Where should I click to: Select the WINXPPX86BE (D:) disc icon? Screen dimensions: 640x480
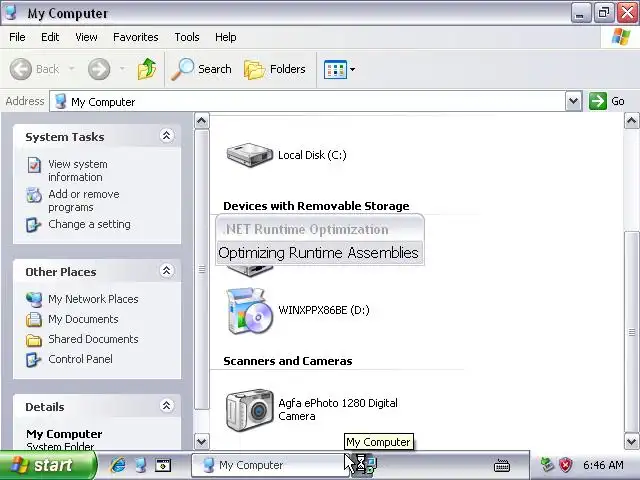coord(249,310)
